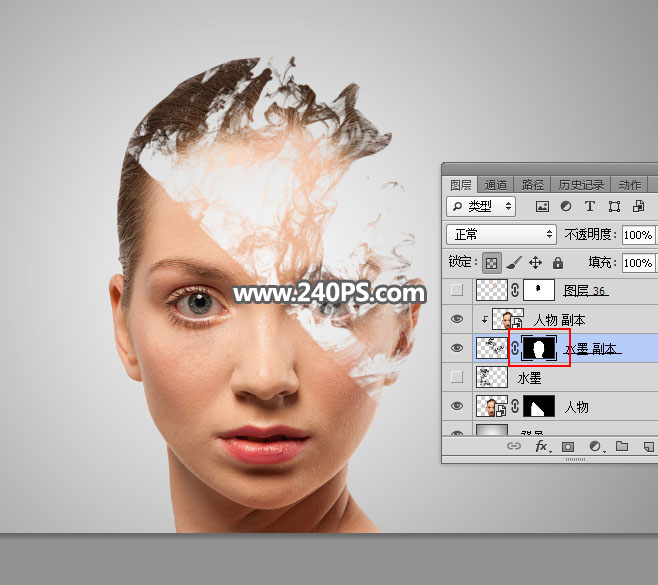Create new fill or adjustment layer
658x585 pixels.
pyautogui.click(x=596, y=447)
